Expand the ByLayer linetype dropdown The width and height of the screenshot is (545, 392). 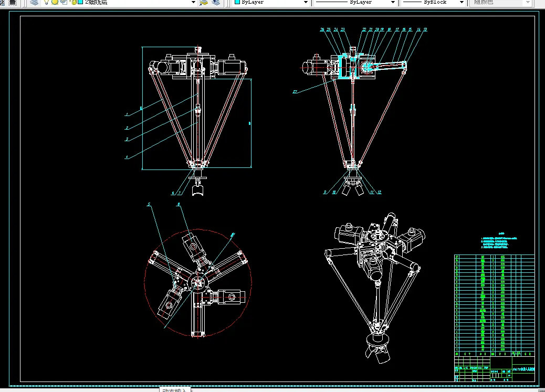393,3
